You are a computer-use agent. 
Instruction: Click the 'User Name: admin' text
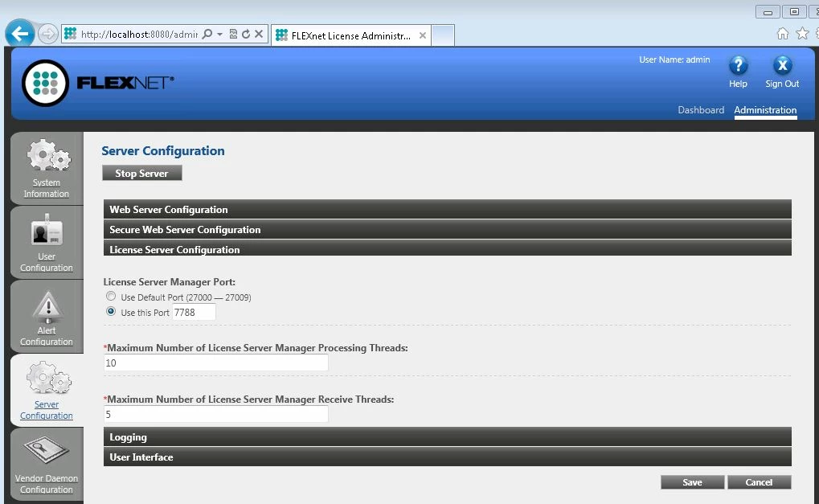tap(674, 59)
